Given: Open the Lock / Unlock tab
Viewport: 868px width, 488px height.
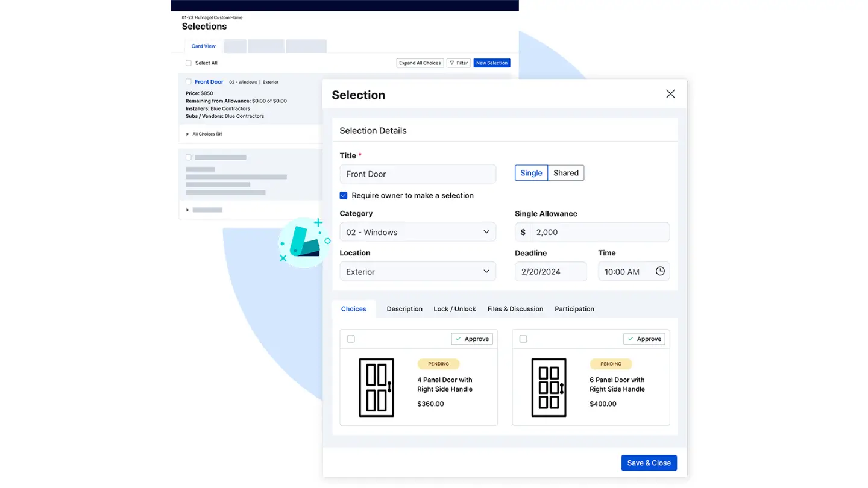Looking at the screenshot, I should 454,309.
